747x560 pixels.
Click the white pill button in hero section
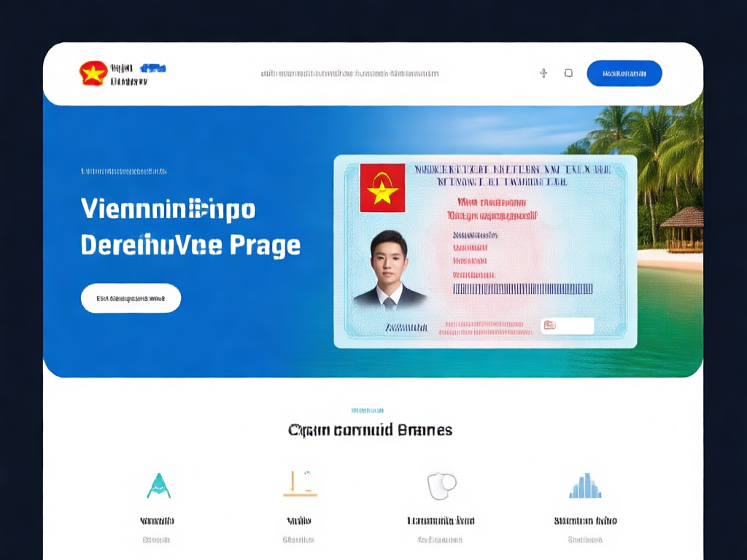(x=131, y=298)
